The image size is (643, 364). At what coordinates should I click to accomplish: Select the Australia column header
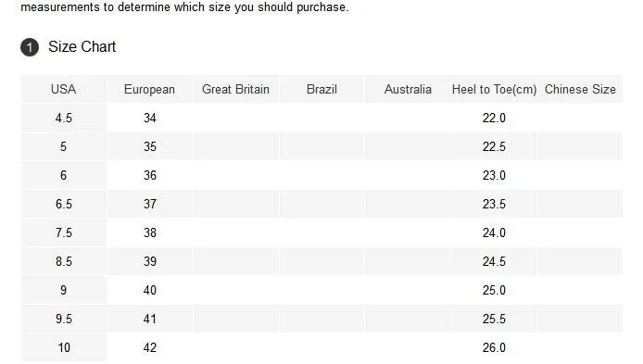pos(408,89)
